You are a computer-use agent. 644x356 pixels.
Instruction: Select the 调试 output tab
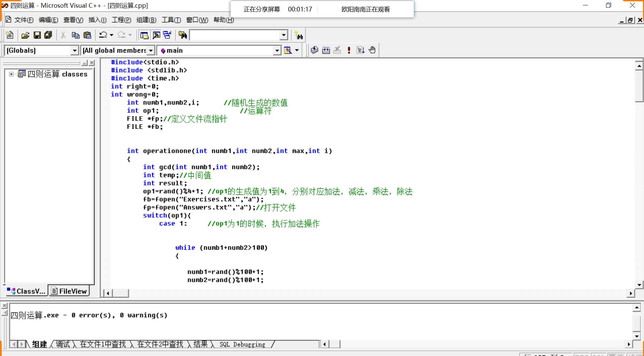pos(62,344)
